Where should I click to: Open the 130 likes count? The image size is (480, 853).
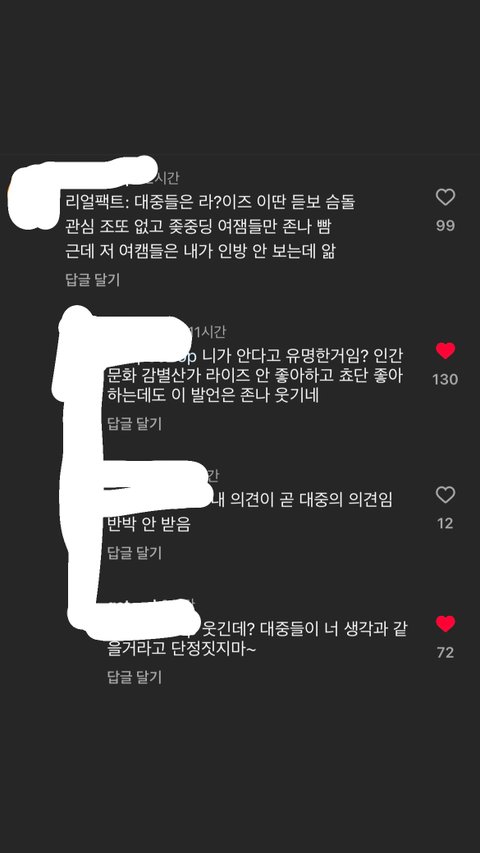[x=445, y=379]
